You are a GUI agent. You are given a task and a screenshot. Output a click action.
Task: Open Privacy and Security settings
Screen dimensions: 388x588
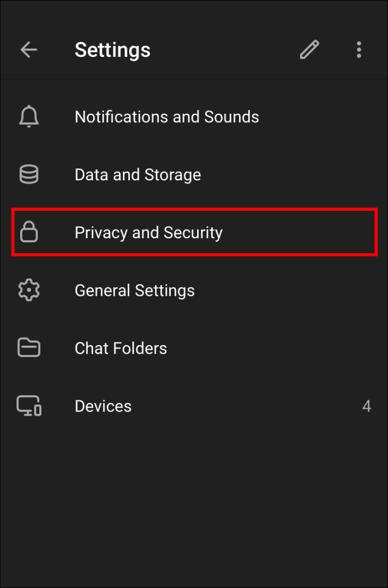click(148, 232)
